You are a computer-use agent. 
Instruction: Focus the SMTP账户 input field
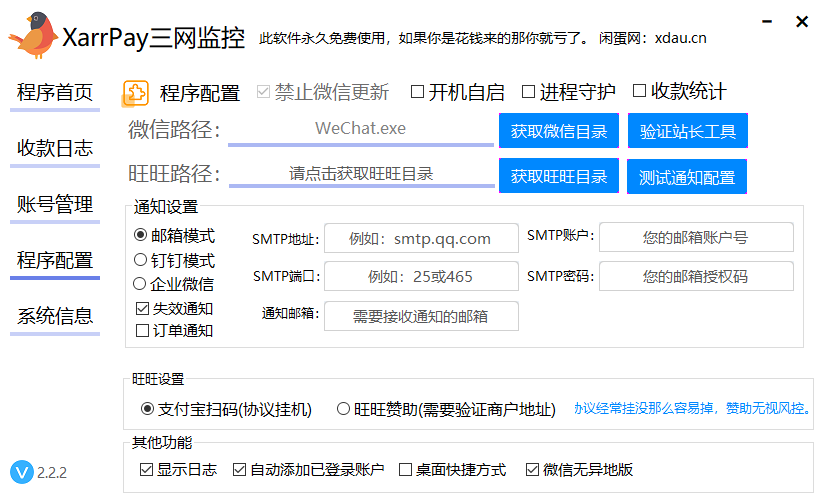click(x=696, y=237)
